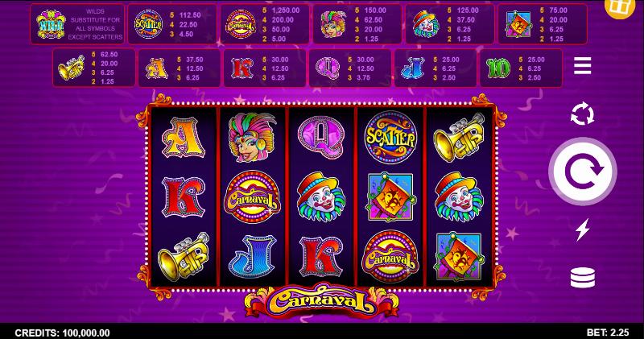Click the Wild symbol paytable tile

tap(77, 24)
